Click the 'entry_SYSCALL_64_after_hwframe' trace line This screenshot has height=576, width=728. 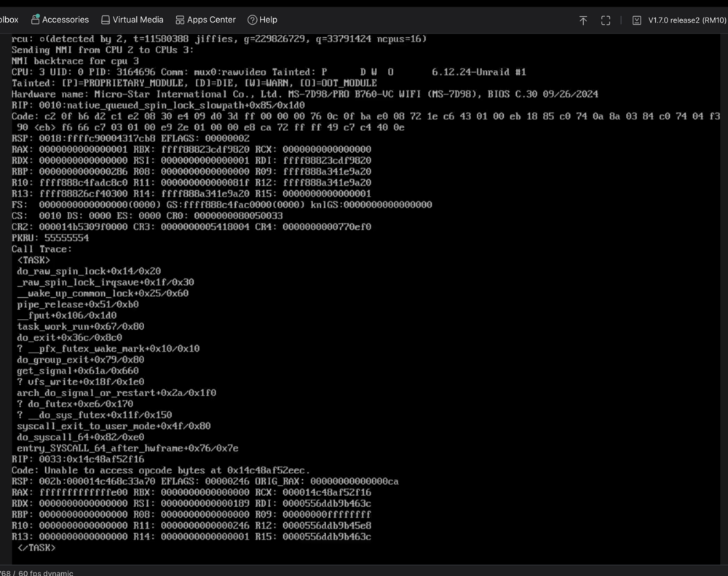pyautogui.click(x=127, y=449)
